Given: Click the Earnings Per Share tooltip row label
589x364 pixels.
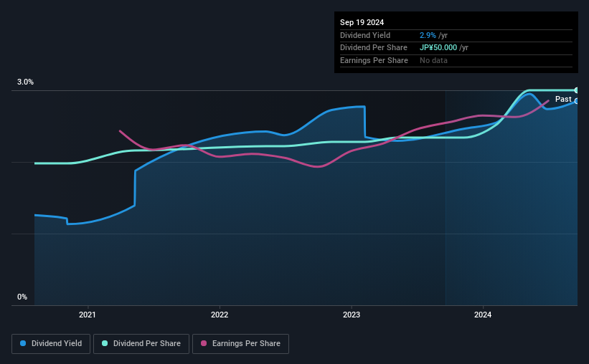Looking at the screenshot, I should pos(374,60).
